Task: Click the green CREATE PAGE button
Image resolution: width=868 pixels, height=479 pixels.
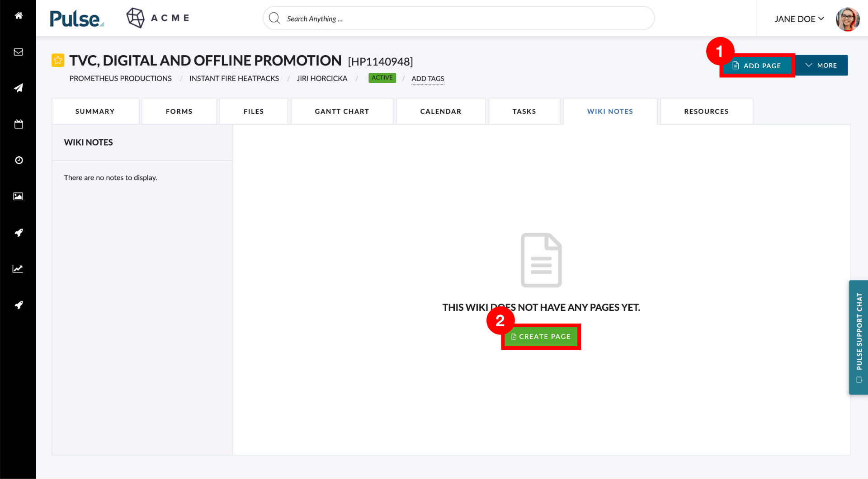Action: coord(541,336)
